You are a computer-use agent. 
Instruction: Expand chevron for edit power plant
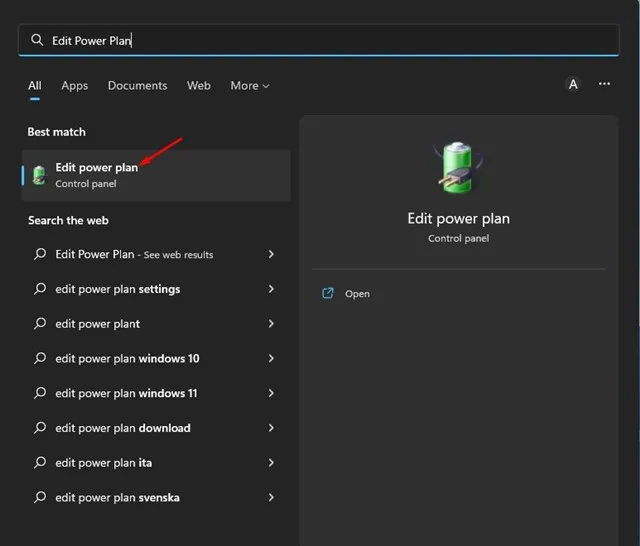(x=271, y=324)
